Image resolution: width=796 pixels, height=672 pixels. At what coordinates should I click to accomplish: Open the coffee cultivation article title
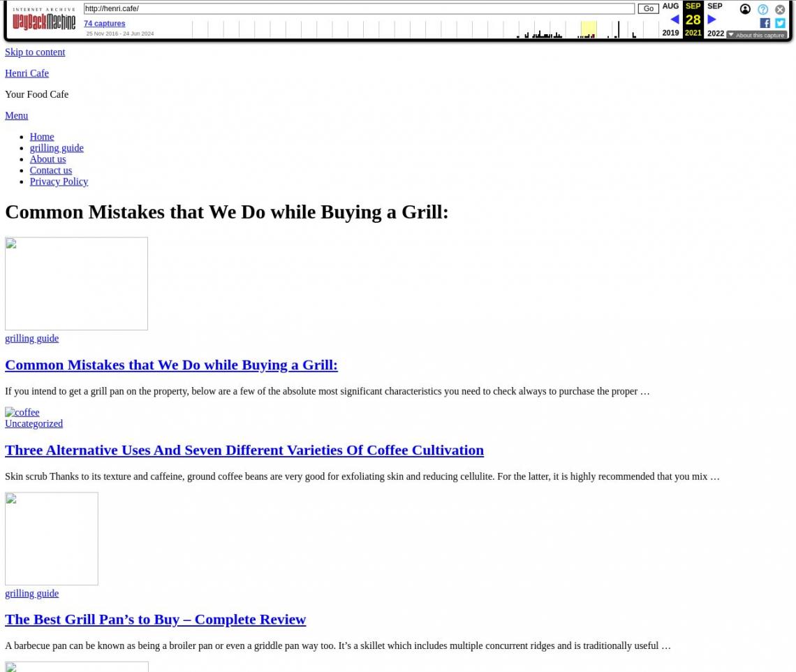pyautogui.click(x=244, y=450)
